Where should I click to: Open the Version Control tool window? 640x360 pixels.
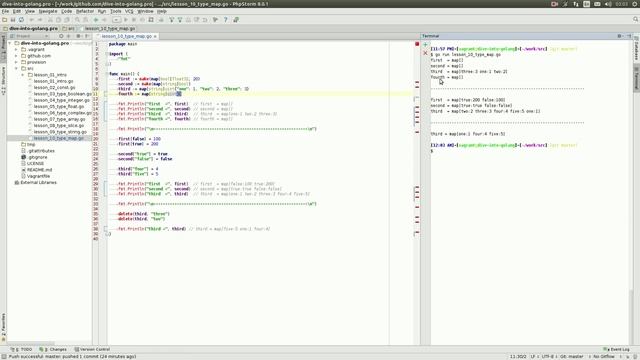(92, 349)
